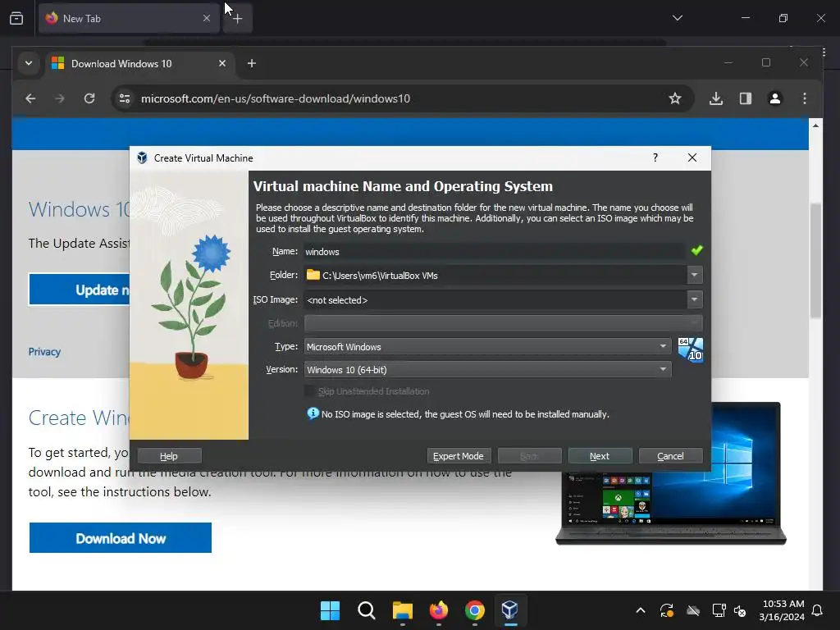The height and width of the screenshot is (630, 840).
Task: Open the Type dropdown Microsoft Windows
Action: 487,347
